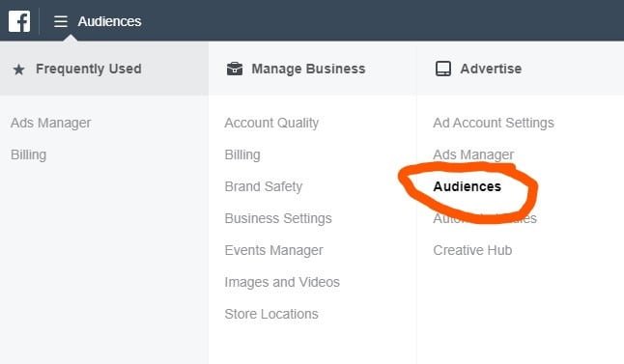The height and width of the screenshot is (364, 624).
Task: Click the Advertise tablet icon
Action: pyautogui.click(x=443, y=69)
